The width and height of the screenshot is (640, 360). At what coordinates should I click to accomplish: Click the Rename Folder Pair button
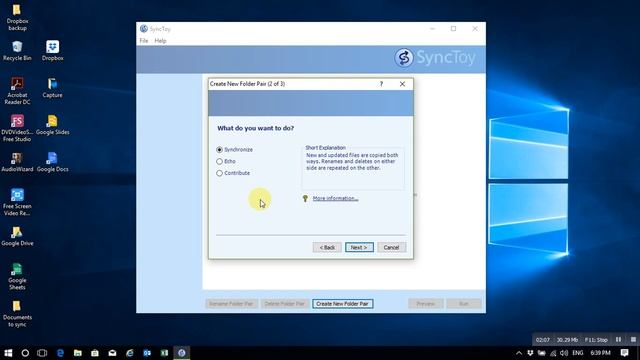coord(231,304)
